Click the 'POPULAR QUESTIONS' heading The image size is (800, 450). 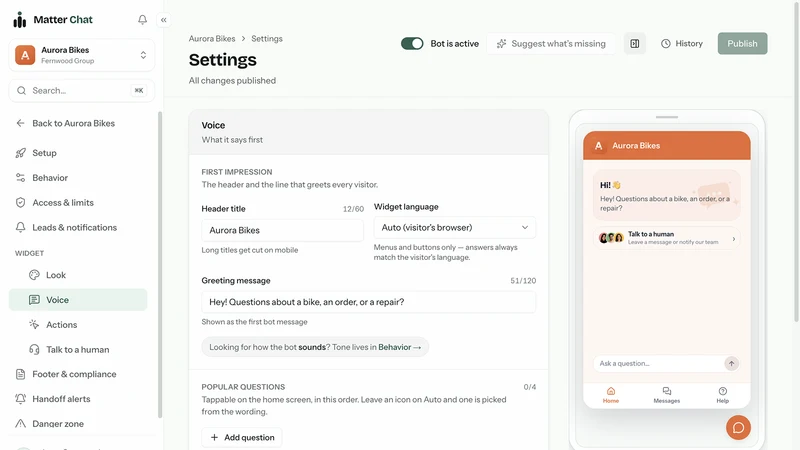(243, 387)
